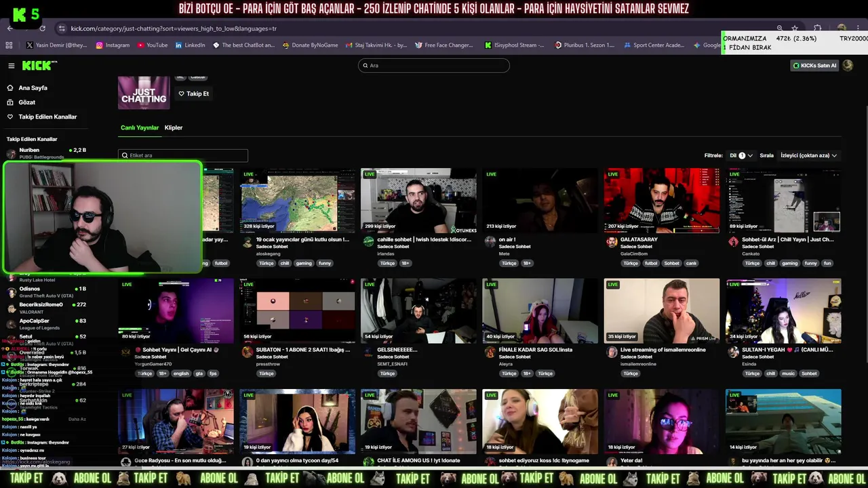
Task: Open the Just Chatting category image
Action: (x=144, y=93)
